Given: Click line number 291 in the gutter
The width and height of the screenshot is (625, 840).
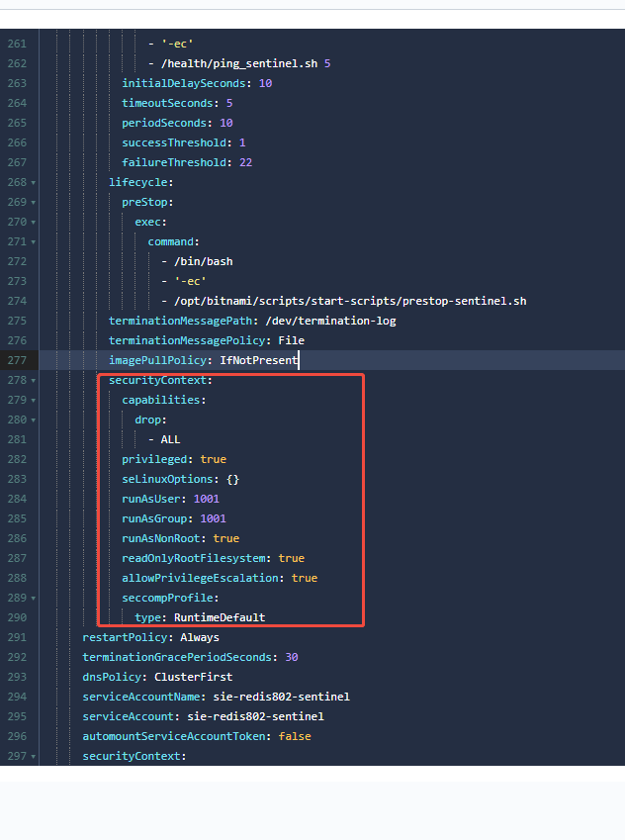Looking at the screenshot, I should [17, 637].
